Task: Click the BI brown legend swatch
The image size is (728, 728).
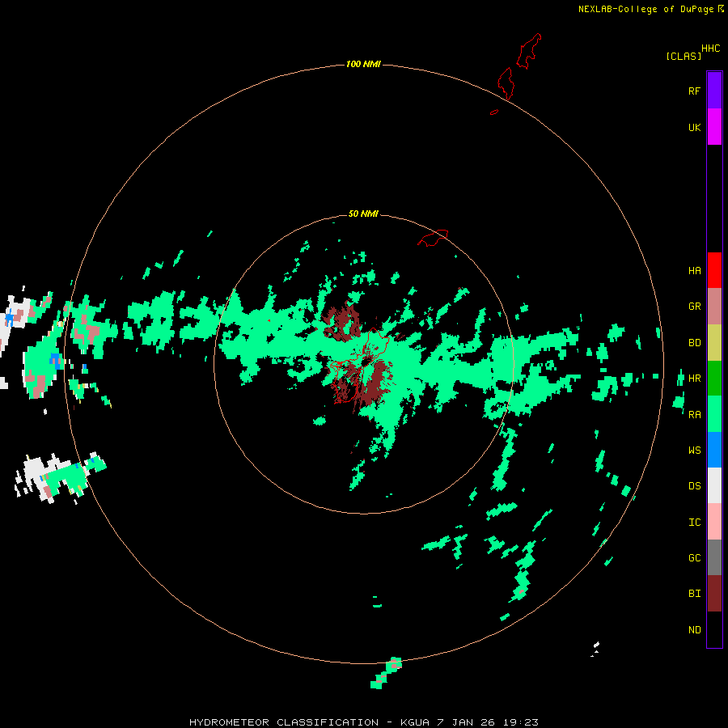Action: (x=714, y=594)
